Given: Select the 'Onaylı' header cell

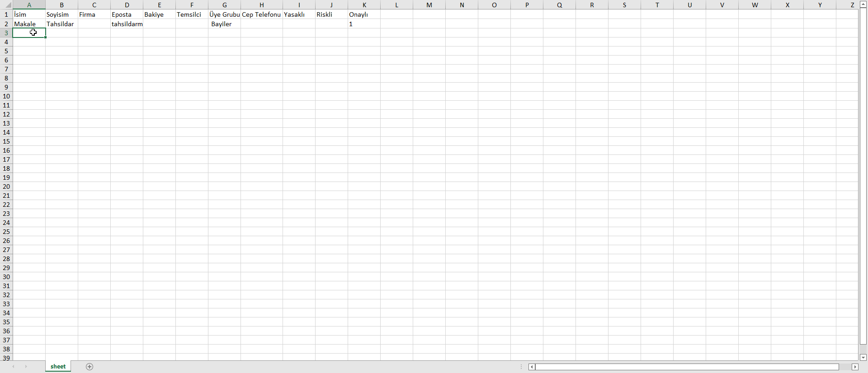Looking at the screenshot, I should (x=364, y=14).
